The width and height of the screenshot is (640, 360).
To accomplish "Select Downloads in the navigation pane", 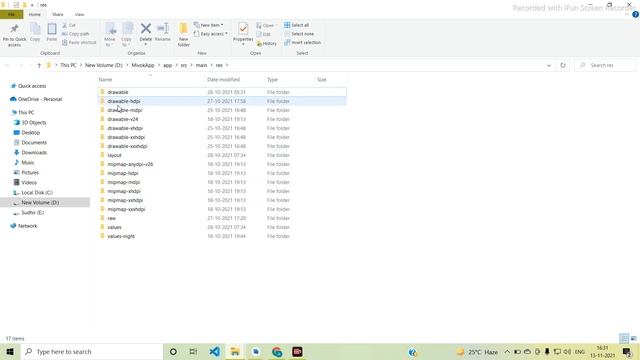I will tap(34, 153).
